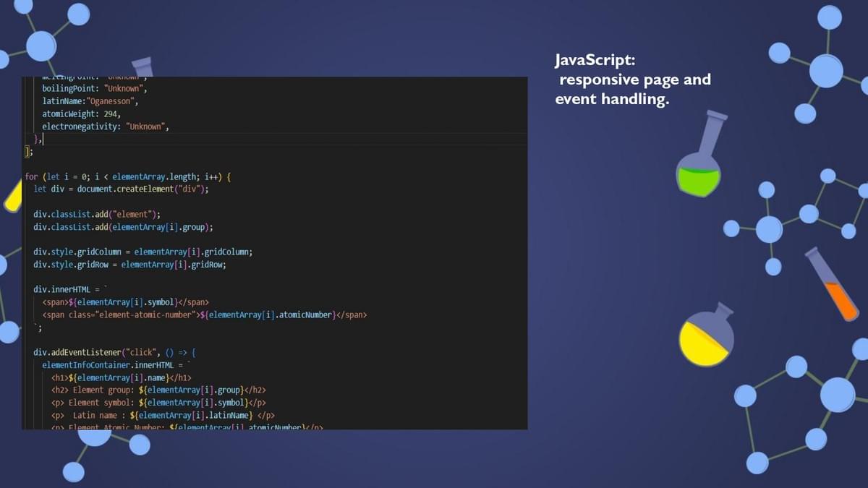Screen dimensions: 868x488
Task: Click the div.style.gridRow assignment line
Action: (x=130, y=265)
